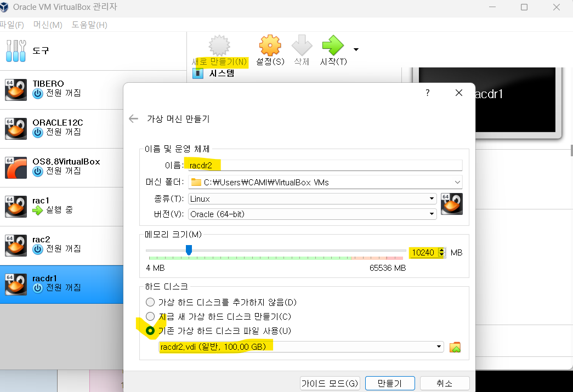
Task: Click the Guided Mode (가이드 모드) button
Action: [x=330, y=383]
